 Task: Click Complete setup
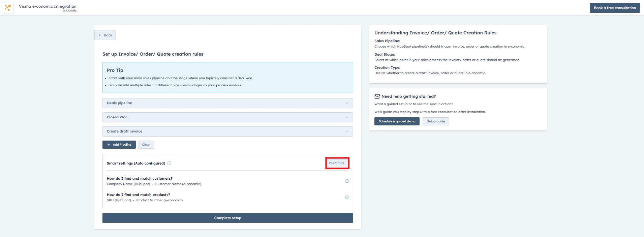[228, 218]
